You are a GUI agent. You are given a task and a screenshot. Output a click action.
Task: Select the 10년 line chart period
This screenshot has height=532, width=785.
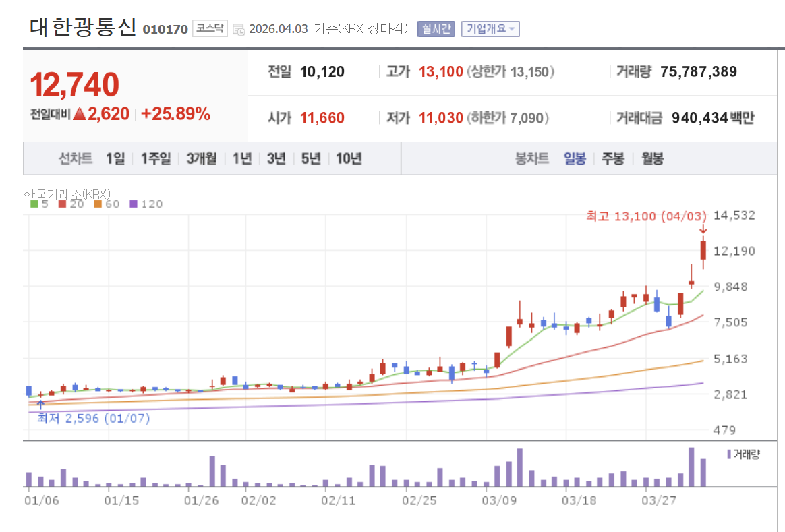349,158
